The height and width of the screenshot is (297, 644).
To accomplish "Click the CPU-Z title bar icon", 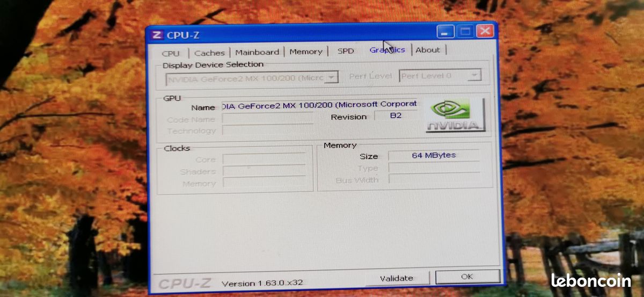I will 157,35.
